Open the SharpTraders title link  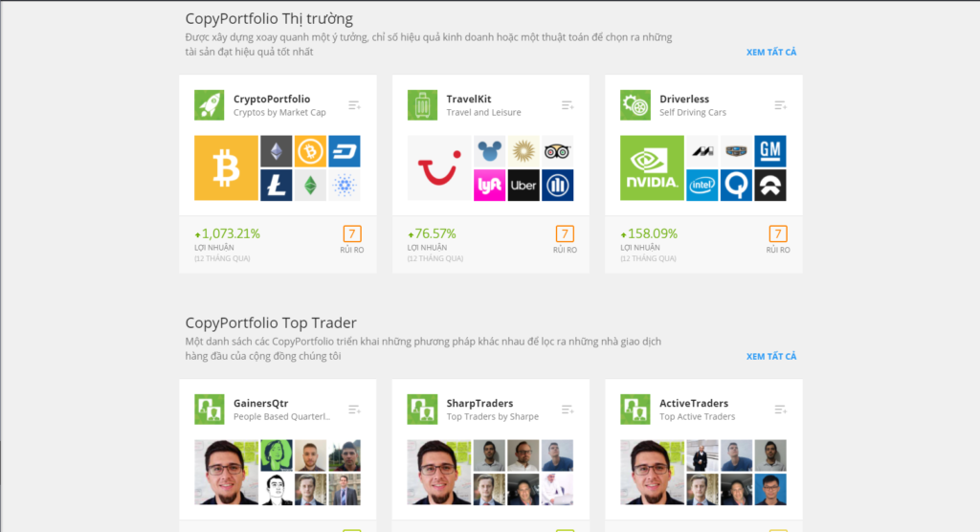point(479,403)
